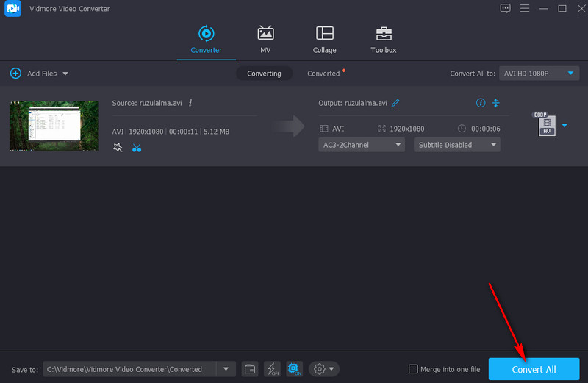Open the Subtitle Disabled dropdown
Image resolution: width=588 pixels, height=383 pixels.
click(456, 145)
